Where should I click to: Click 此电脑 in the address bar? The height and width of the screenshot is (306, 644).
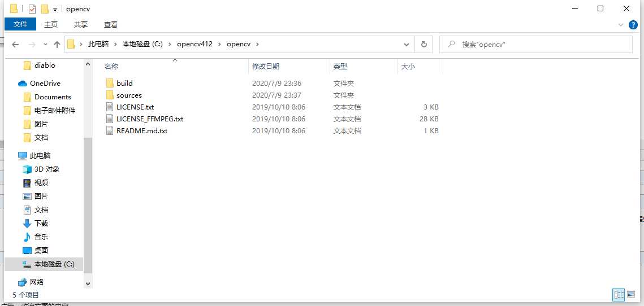[98, 44]
